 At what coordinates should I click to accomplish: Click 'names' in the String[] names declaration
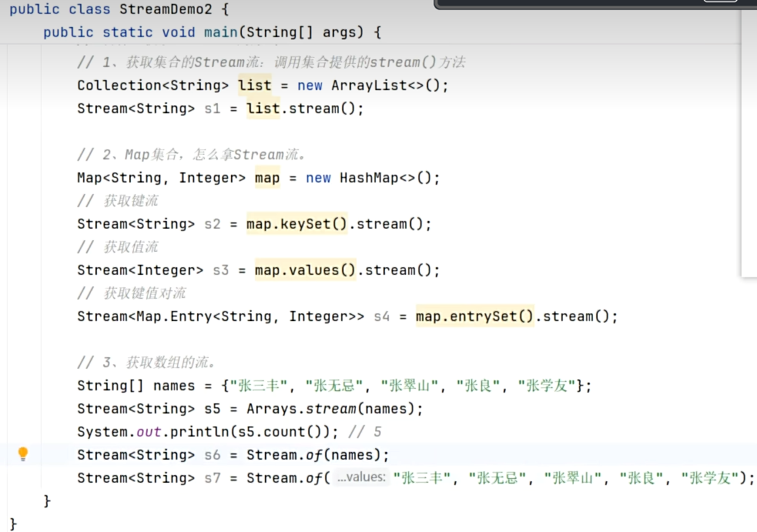coord(174,386)
